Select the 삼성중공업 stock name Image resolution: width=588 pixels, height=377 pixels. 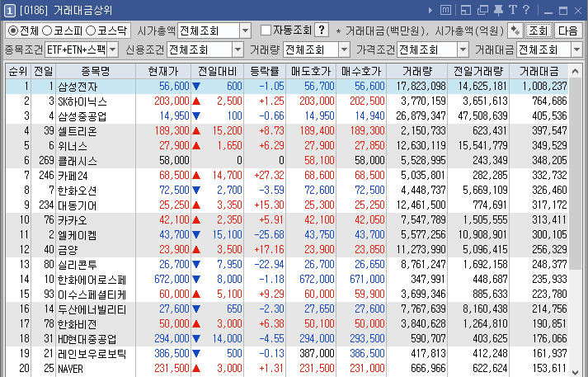(82, 116)
